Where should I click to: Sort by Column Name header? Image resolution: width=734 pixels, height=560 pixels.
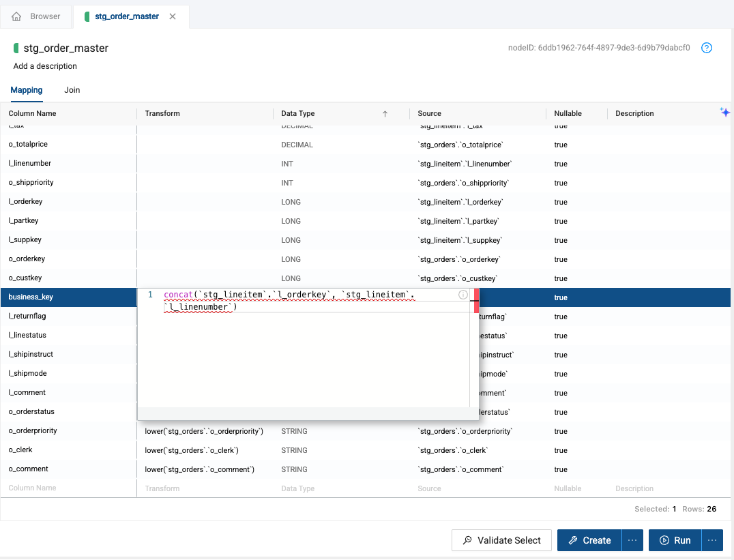(x=32, y=113)
